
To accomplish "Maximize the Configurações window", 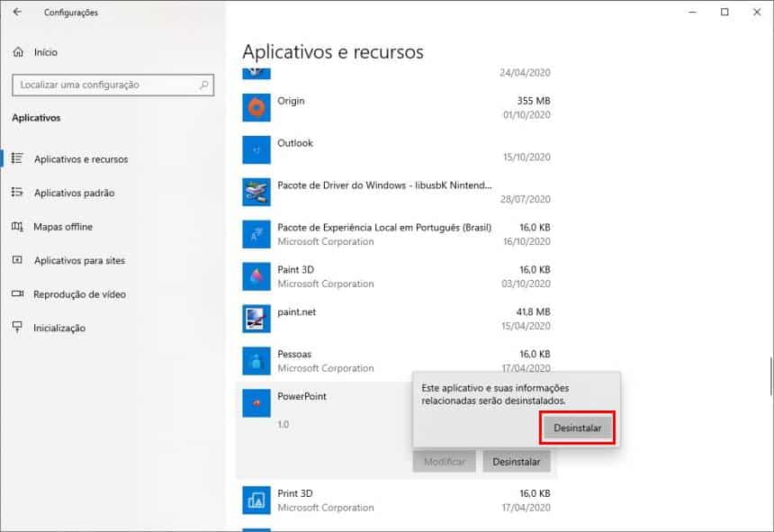I will click(x=724, y=12).
